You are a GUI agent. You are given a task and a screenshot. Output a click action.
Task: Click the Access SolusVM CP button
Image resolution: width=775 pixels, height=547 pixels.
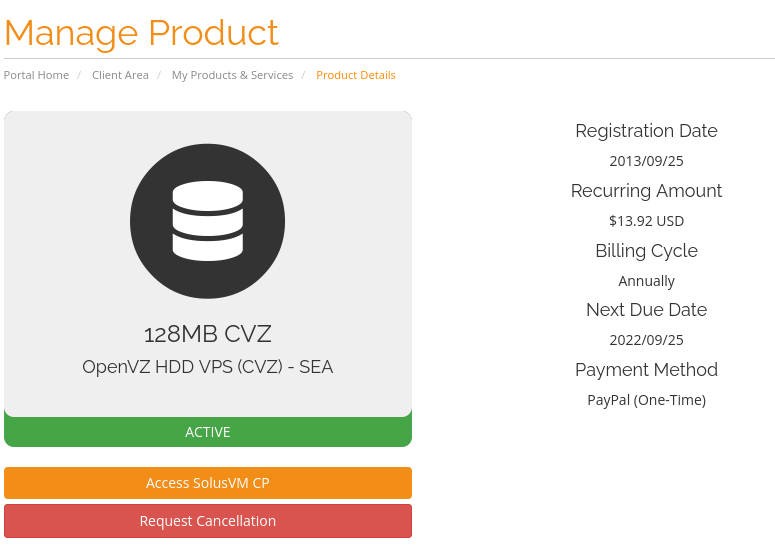[x=208, y=483]
